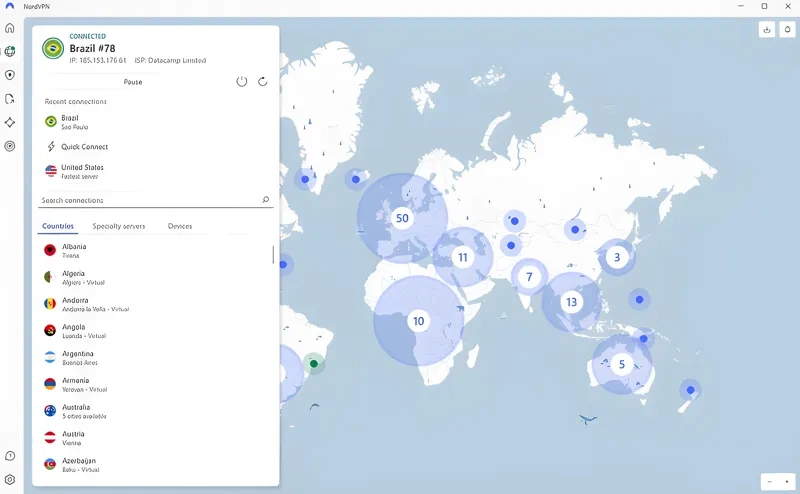
Task: Click the Angola flag icon
Action: coord(50,330)
